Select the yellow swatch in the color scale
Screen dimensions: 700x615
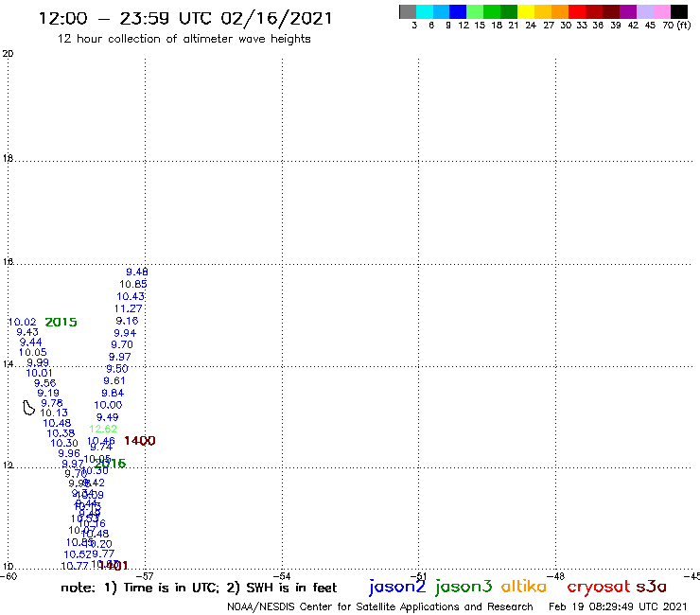point(526,11)
